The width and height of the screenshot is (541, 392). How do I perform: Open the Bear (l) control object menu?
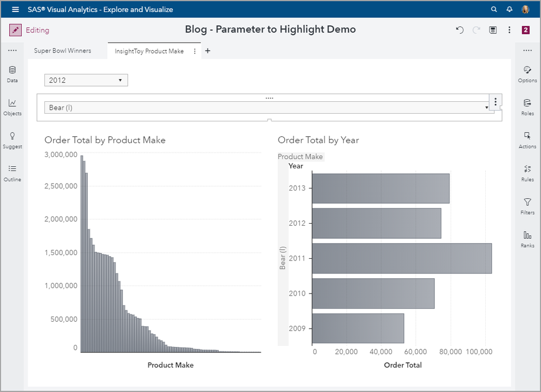point(496,101)
